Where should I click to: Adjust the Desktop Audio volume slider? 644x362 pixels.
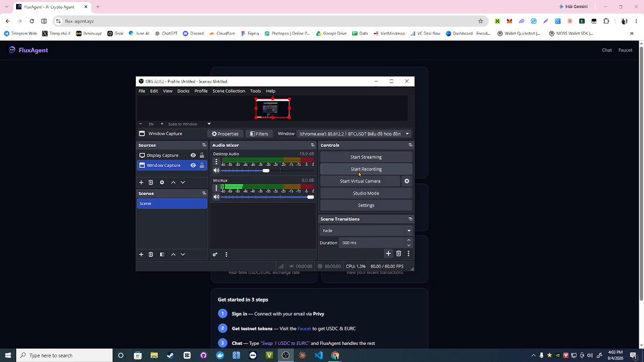click(266, 171)
